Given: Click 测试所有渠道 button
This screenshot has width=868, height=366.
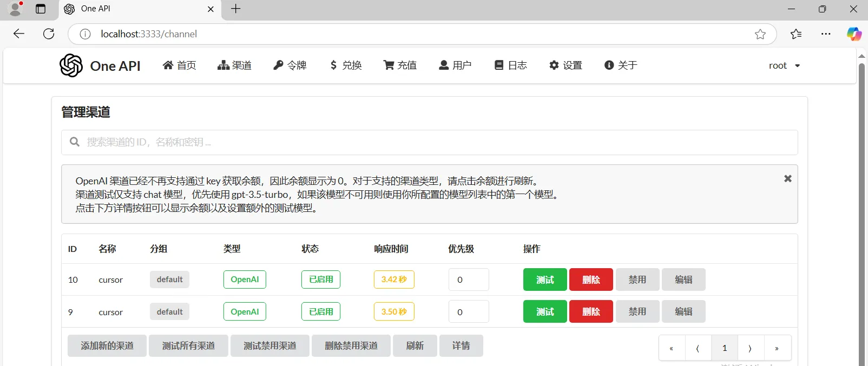Looking at the screenshot, I should click(x=188, y=345).
